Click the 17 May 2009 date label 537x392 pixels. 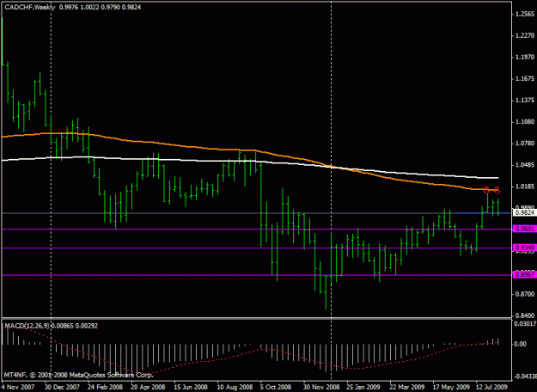coord(451,387)
